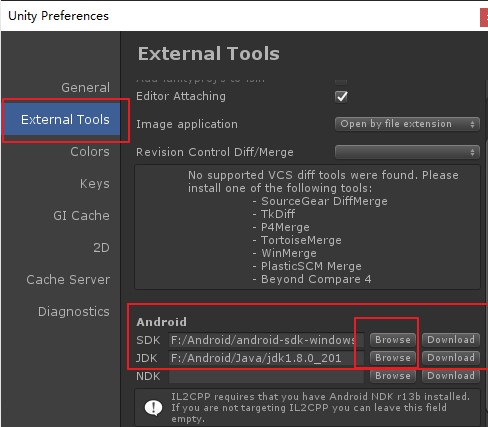Open the GI Cache section
This screenshot has width=488, height=427.
tap(81, 216)
